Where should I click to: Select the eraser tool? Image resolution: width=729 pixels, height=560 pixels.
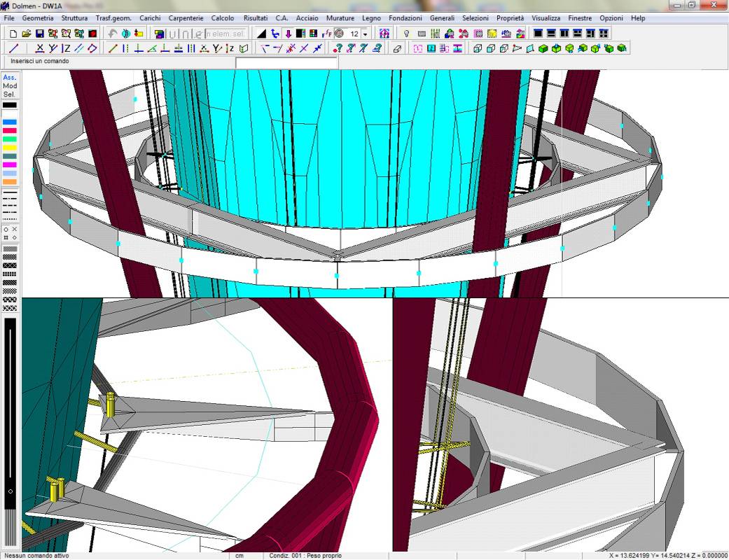tap(396, 48)
